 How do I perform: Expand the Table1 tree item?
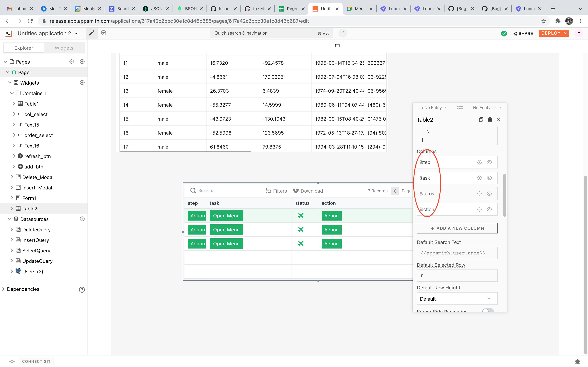14,104
